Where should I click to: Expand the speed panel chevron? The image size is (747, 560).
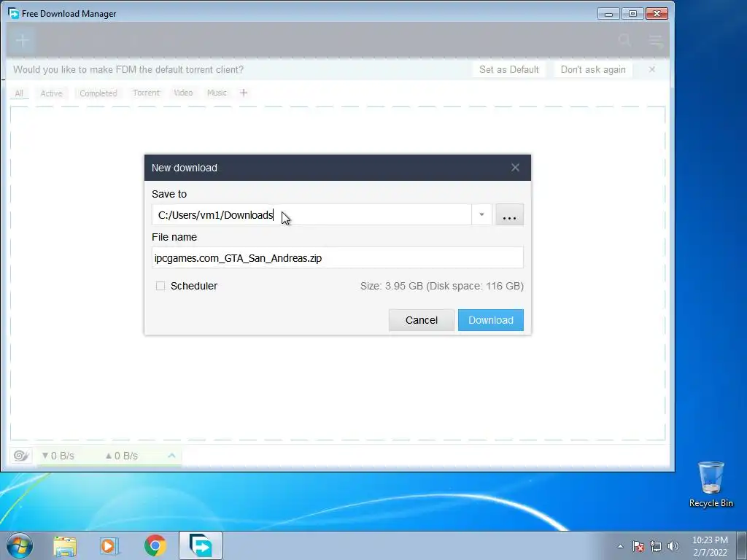click(171, 456)
